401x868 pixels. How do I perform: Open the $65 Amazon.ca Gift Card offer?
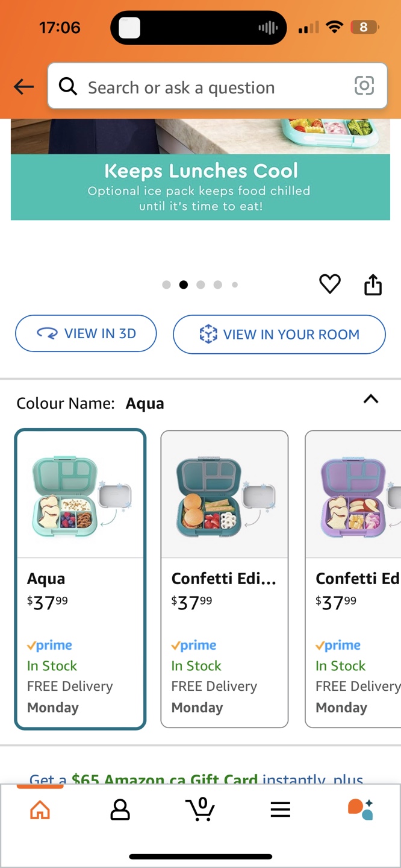196,779
